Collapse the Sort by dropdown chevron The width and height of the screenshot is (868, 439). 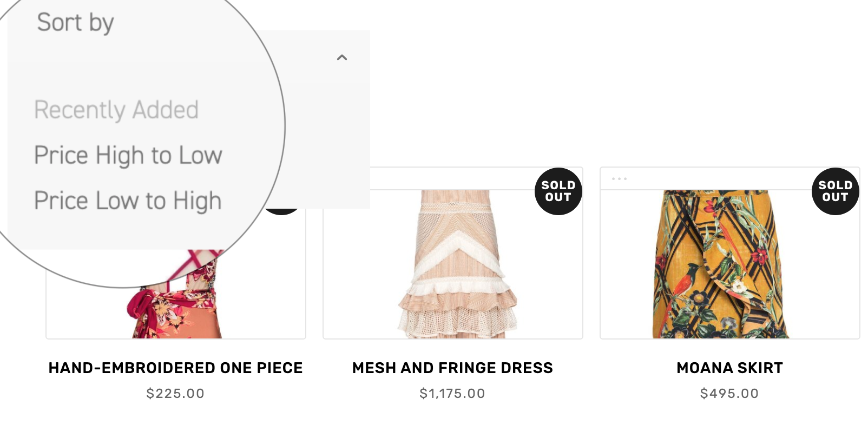pos(342,57)
